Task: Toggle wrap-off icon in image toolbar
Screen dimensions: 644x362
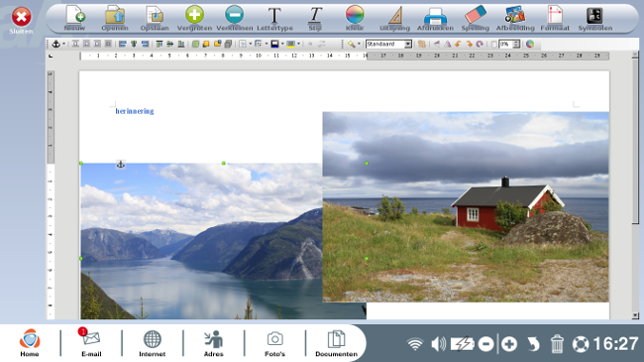Action: [75, 44]
